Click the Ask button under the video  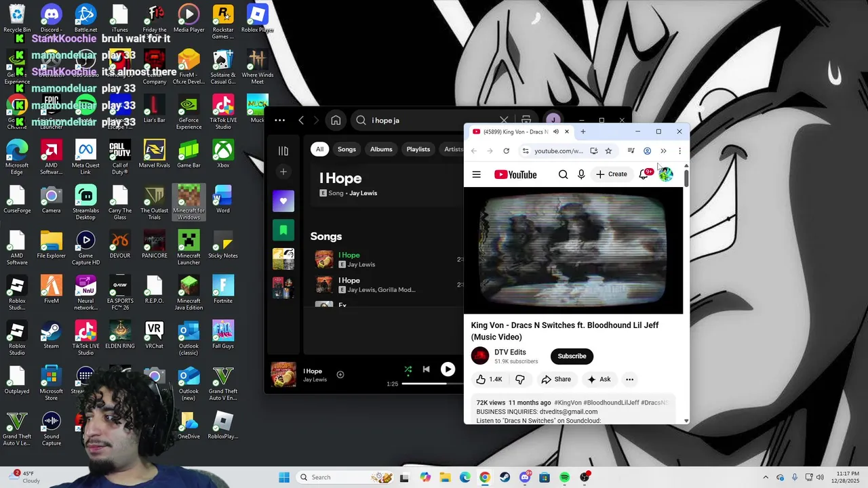pos(599,380)
